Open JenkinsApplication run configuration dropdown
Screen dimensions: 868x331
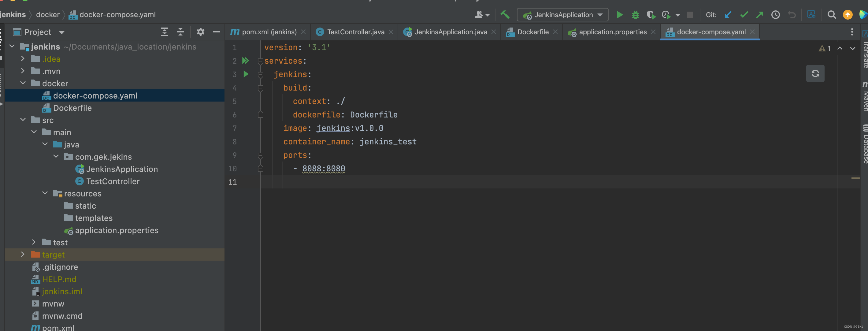click(563, 15)
